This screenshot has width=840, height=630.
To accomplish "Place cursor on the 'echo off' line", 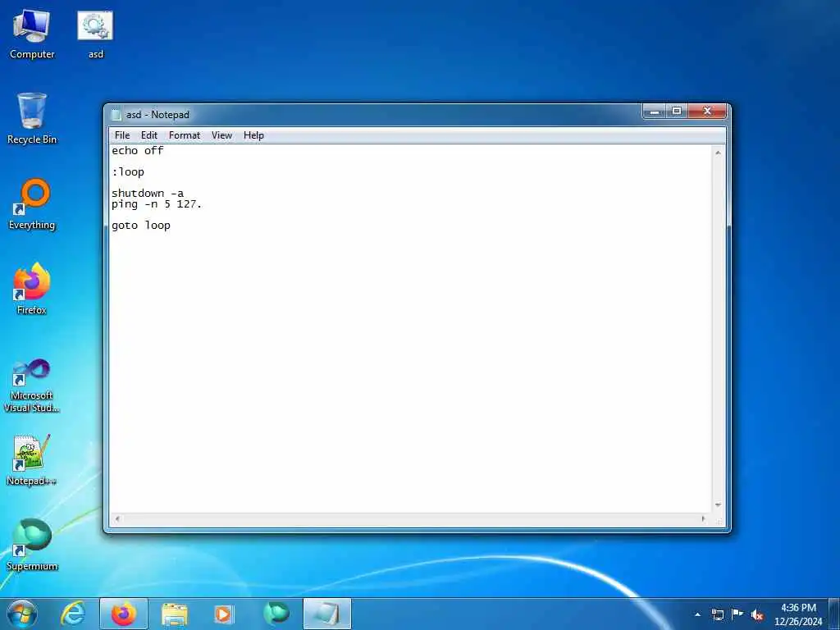I will click(x=138, y=151).
